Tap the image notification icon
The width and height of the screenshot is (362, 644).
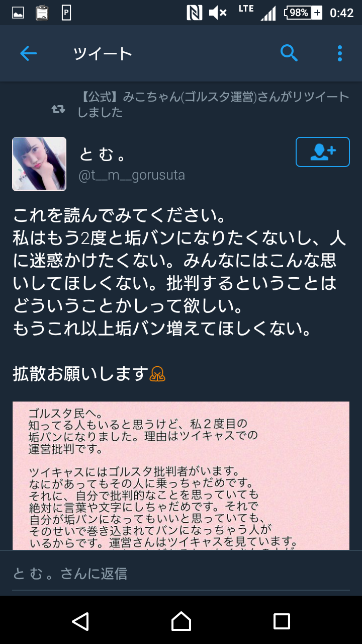point(18,13)
